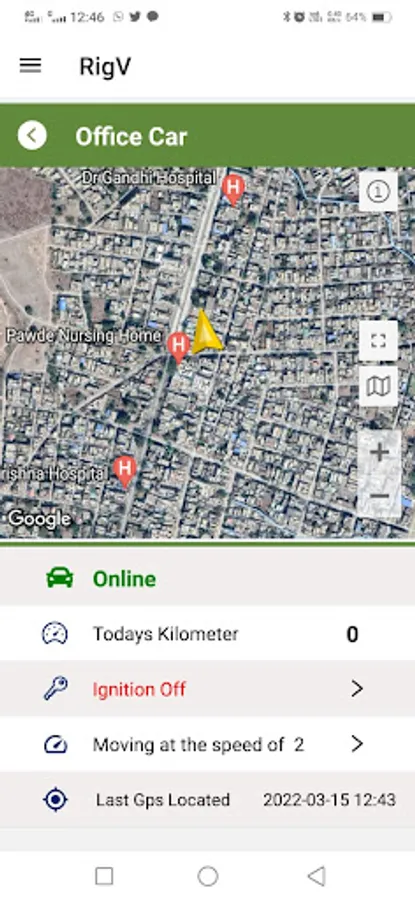
Task: Select the Todays Kilometer row
Action: 207,633
